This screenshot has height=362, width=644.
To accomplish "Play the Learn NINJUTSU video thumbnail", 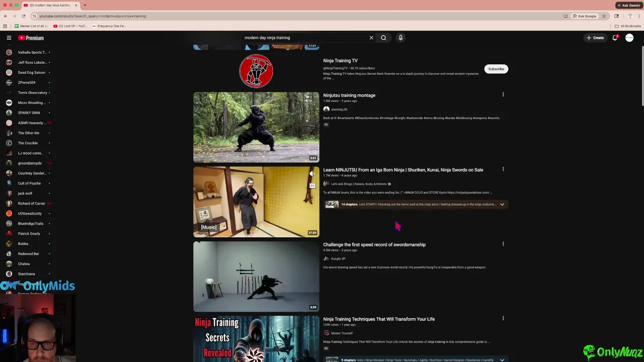I will click(x=256, y=202).
